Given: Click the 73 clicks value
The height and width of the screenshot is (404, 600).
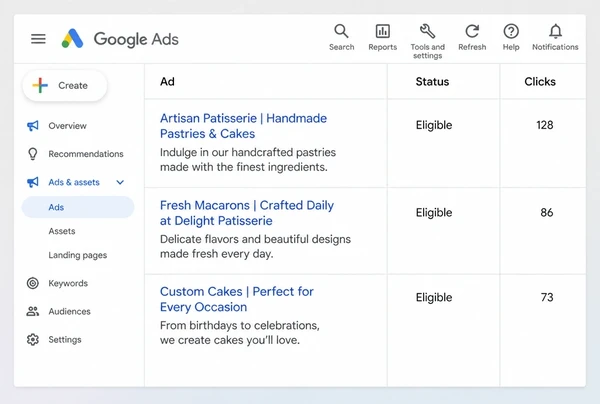Looking at the screenshot, I should 547,297.
